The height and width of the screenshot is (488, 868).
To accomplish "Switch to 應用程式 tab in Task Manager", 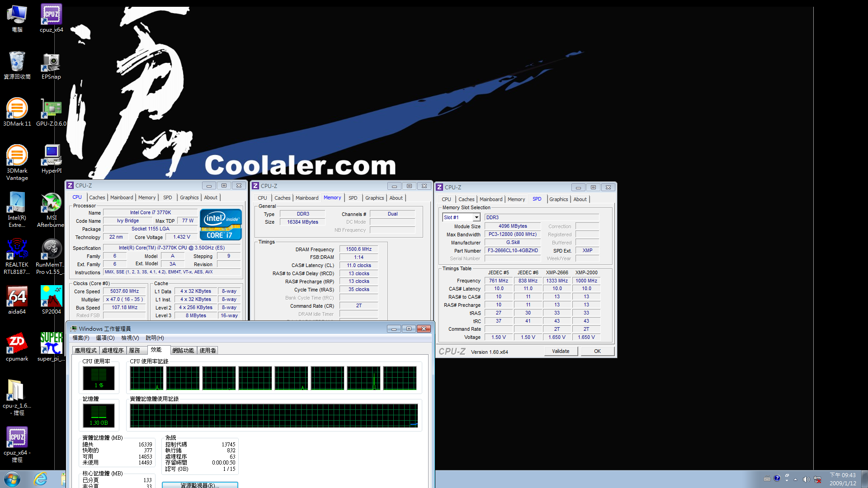I will pyautogui.click(x=85, y=350).
